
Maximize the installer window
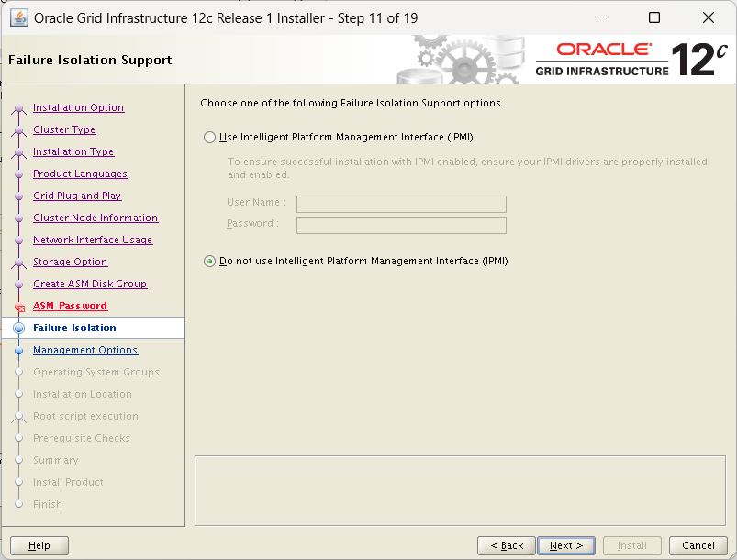coord(654,17)
